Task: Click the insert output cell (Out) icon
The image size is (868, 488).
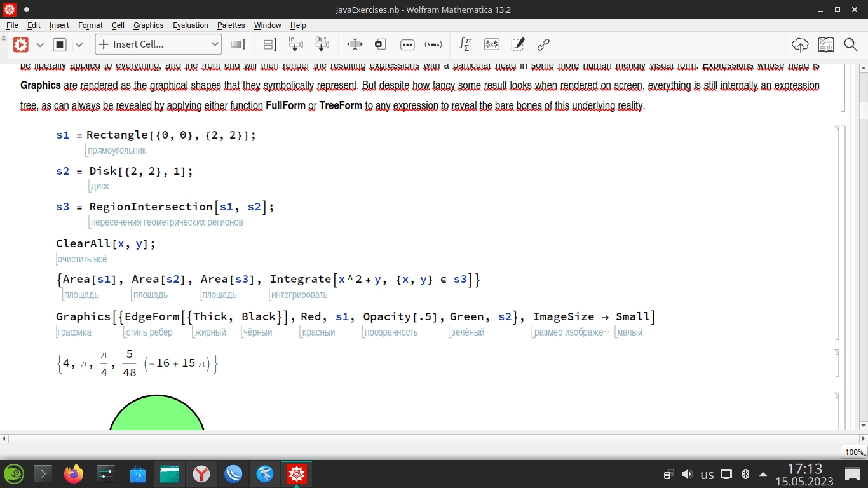Action: pos(322,44)
